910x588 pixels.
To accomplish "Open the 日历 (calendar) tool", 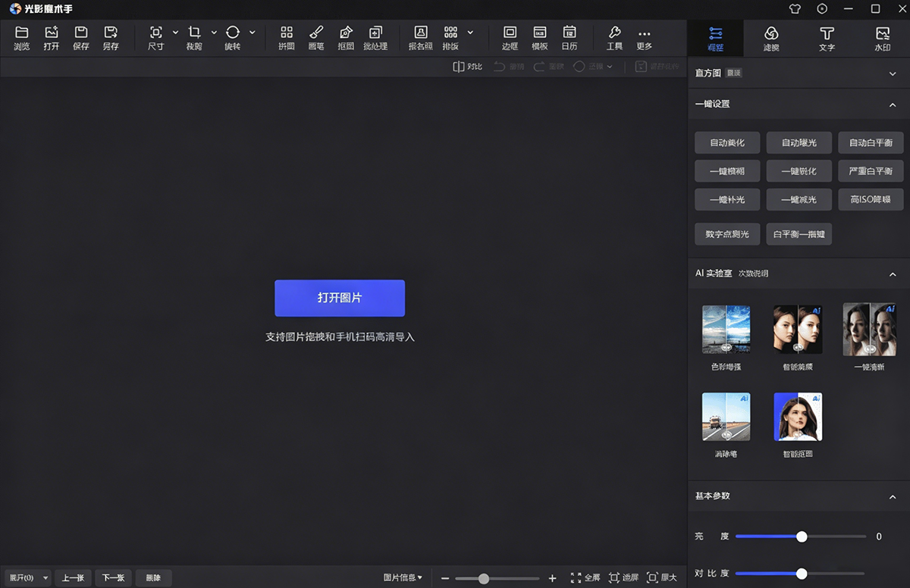I will point(570,38).
